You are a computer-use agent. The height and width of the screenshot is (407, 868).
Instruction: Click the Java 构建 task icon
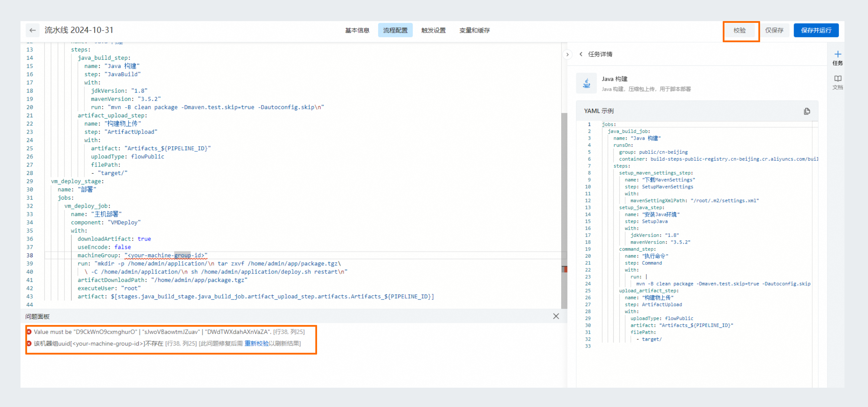pyautogui.click(x=586, y=83)
